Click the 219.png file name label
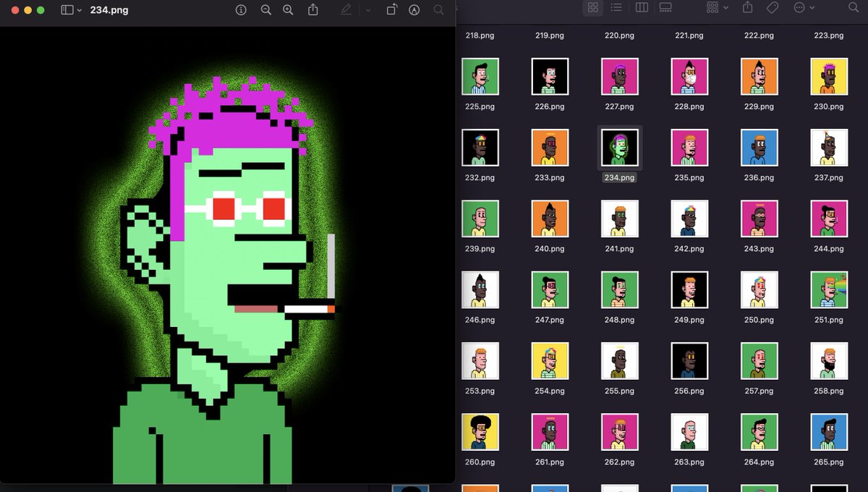Image resolution: width=868 pixels, height=492 pixels. pos(550,35)
